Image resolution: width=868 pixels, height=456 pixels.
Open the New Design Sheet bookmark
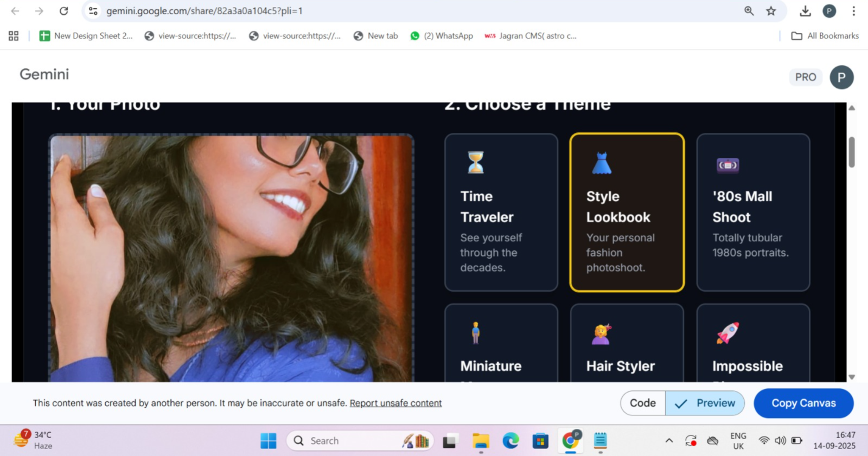pos(86,36)
